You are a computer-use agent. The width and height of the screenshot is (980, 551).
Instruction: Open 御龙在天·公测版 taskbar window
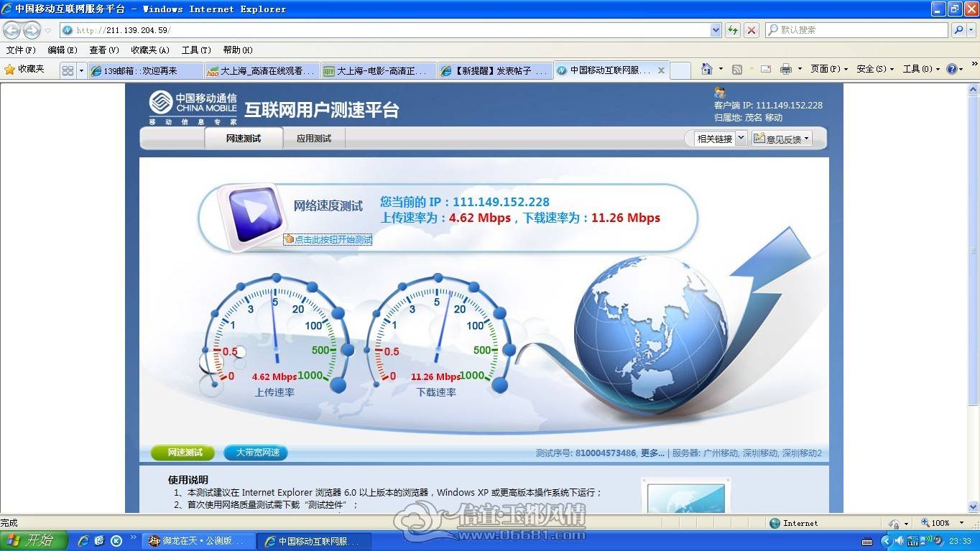point(199,541)
